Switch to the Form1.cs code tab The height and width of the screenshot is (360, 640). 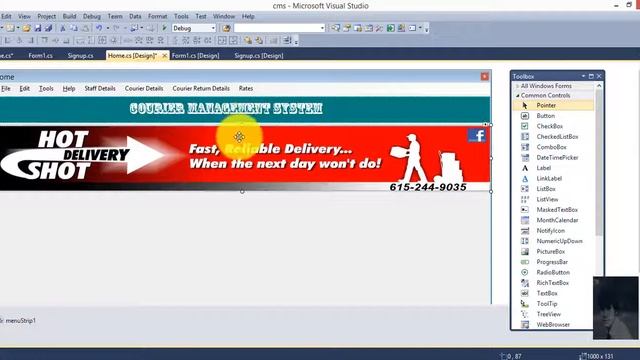click(40, 56)
